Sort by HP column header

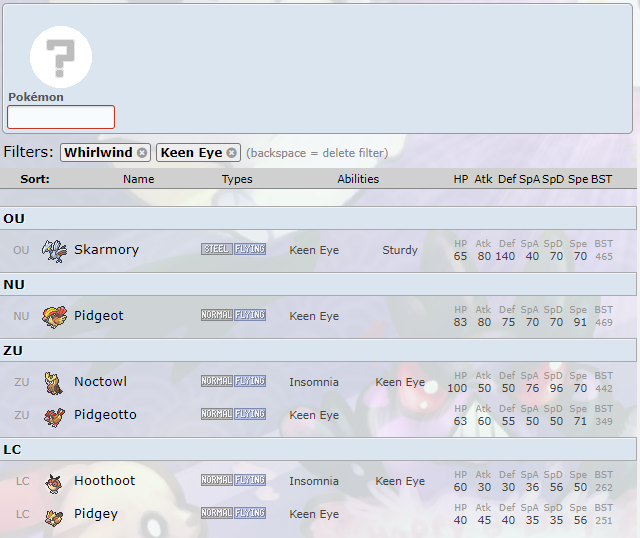461,179
